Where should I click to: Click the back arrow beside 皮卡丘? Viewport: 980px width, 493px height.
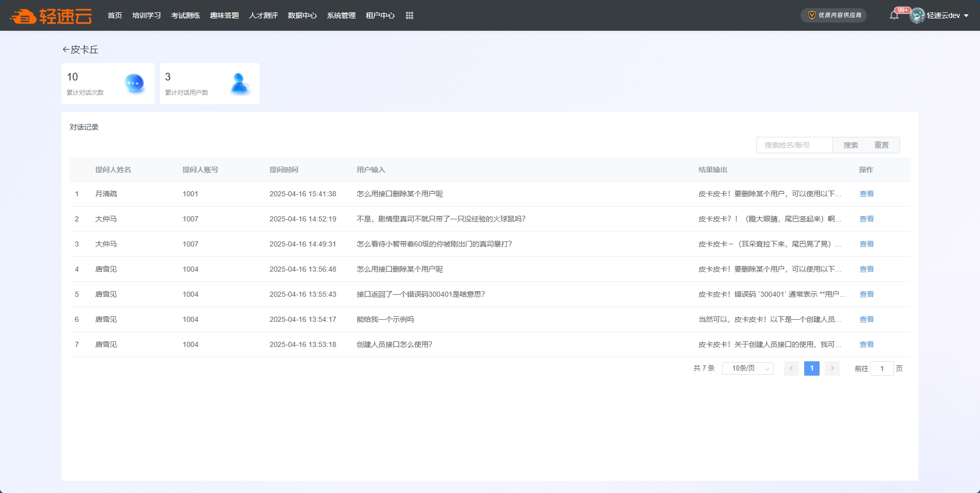(x=66, y=50)
